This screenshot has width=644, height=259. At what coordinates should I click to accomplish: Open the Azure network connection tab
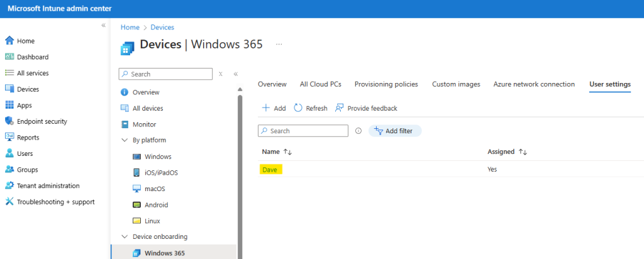[534, 84]
